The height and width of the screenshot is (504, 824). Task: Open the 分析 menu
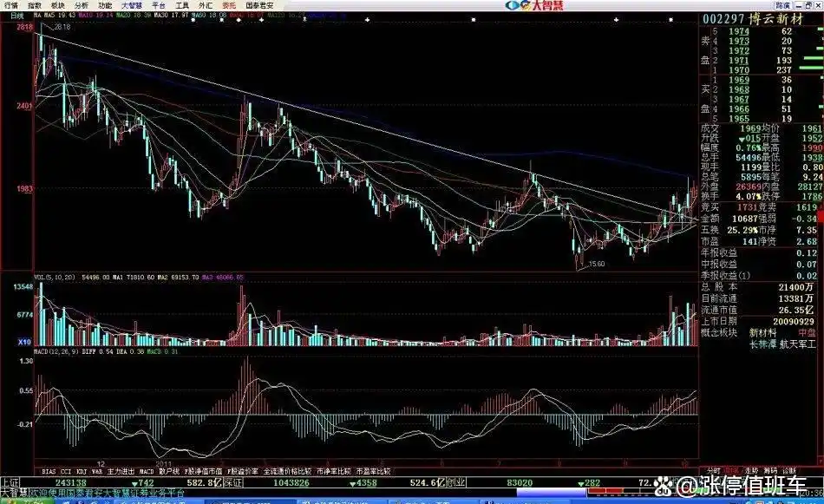click(x=82, y=5)
